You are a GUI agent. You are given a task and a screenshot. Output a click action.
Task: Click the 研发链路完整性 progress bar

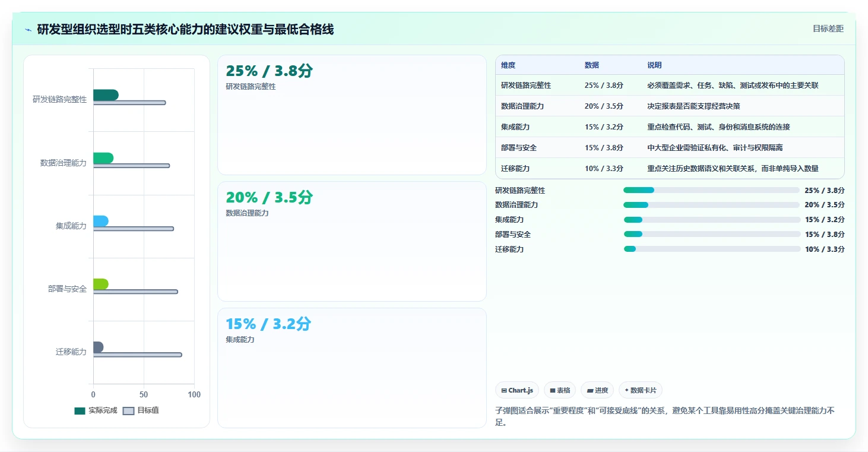coord(711,190)
